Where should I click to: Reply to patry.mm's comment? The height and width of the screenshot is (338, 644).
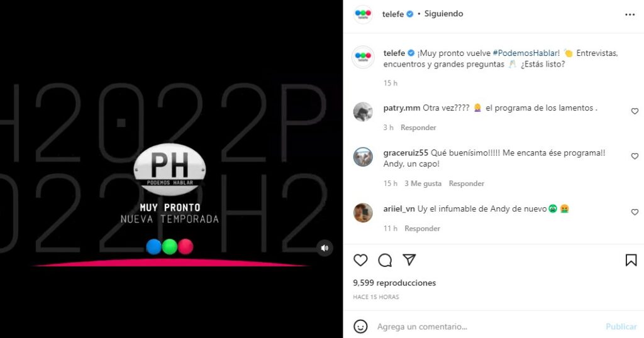418,128
